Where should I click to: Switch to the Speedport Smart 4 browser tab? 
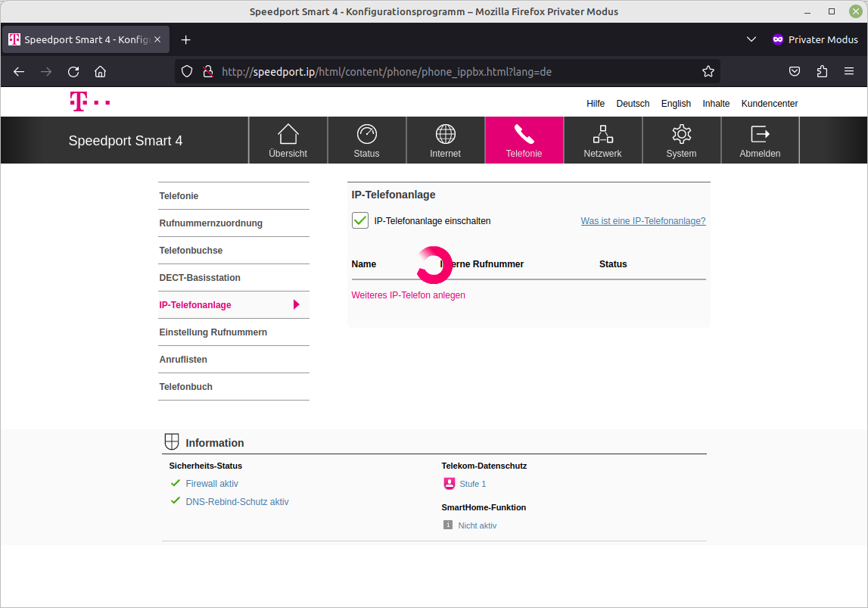[x=86, y=40]
